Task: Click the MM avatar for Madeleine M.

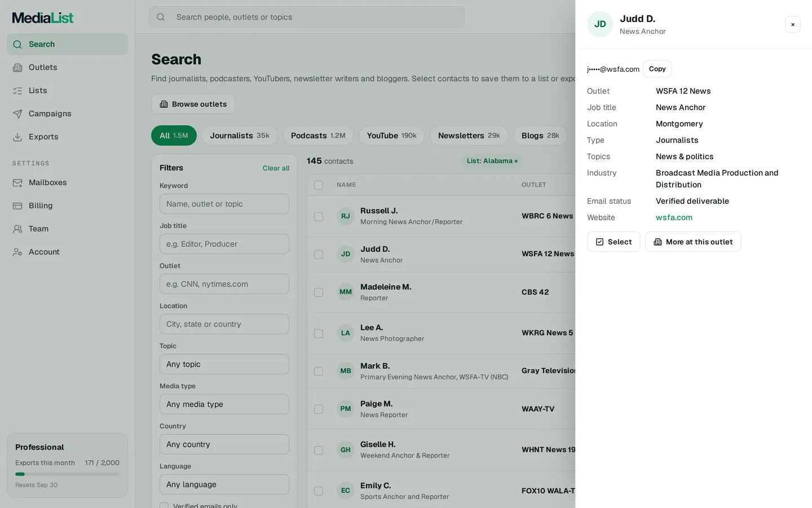Action: coord(346,292)
